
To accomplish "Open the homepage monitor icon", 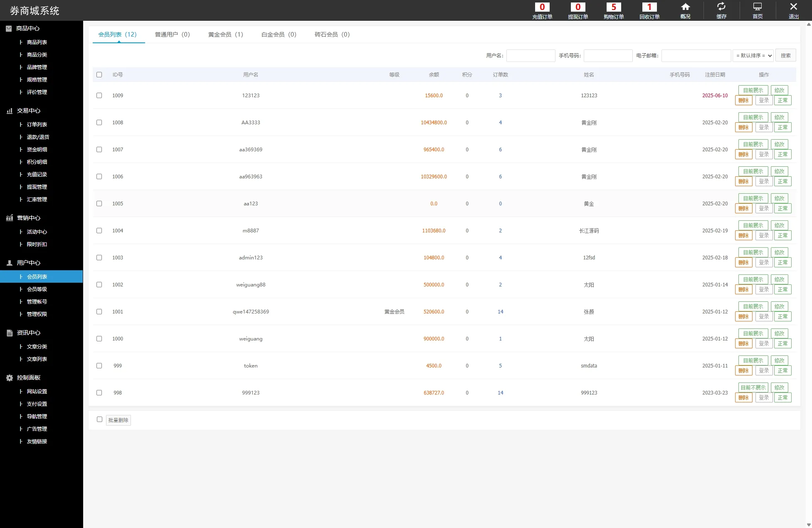I will pyautogui.click(x=758, y=7).
